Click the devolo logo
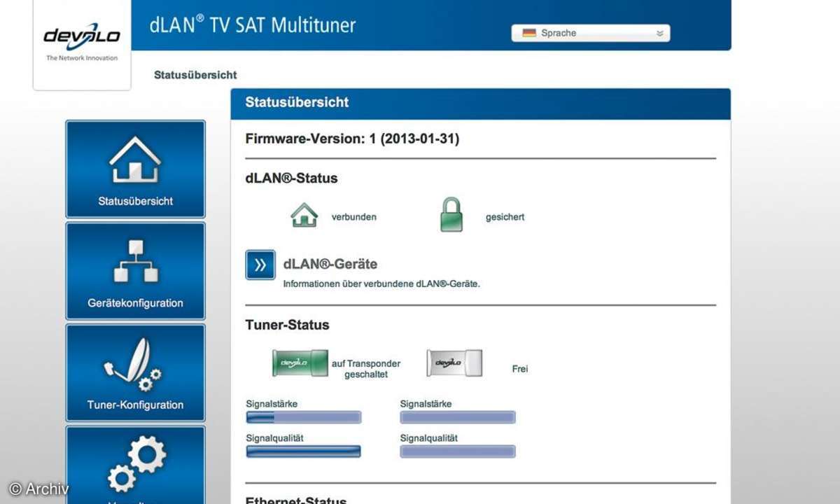840x504 pixels. [x=82, y=36]
